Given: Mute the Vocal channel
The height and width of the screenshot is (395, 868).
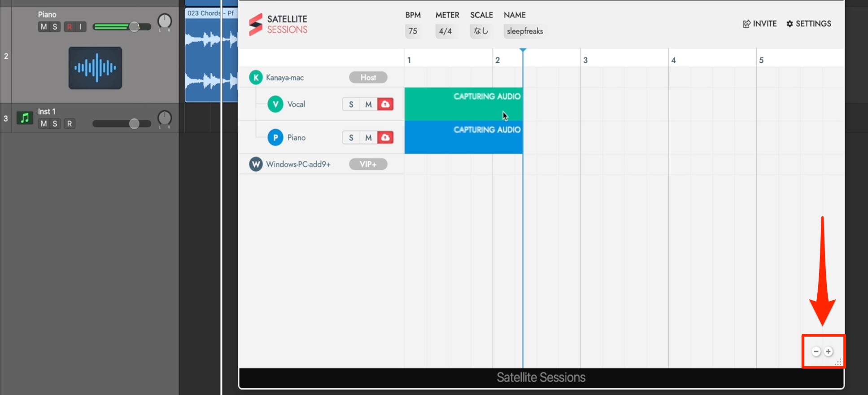Looking at the screenshot, I should [368, 105].
